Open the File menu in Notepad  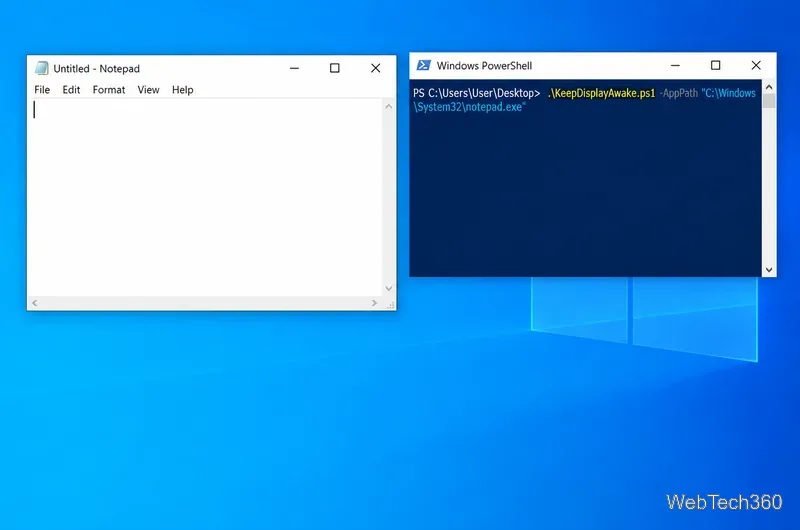(42, 90)
